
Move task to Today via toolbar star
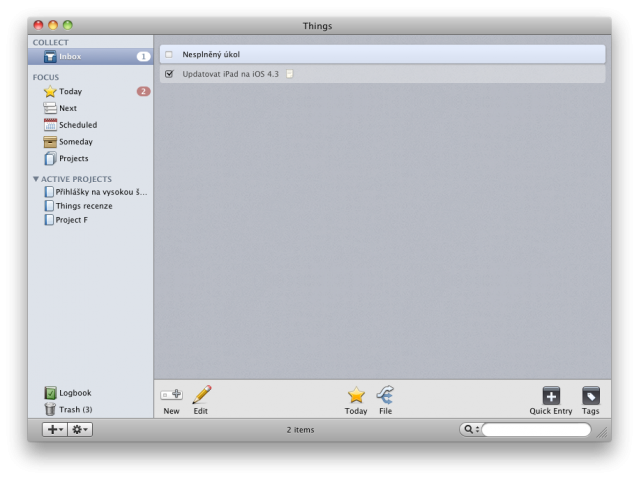click(x=356, y=400)
